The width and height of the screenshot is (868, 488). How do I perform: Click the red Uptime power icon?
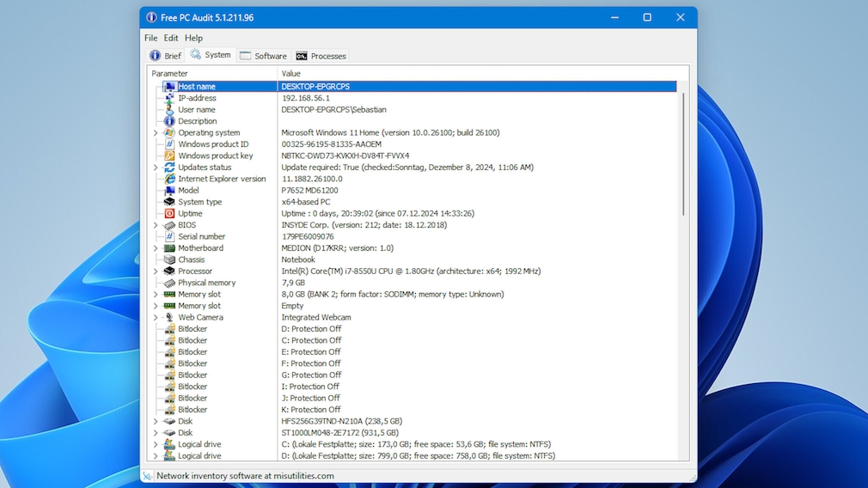coord(169,213)
